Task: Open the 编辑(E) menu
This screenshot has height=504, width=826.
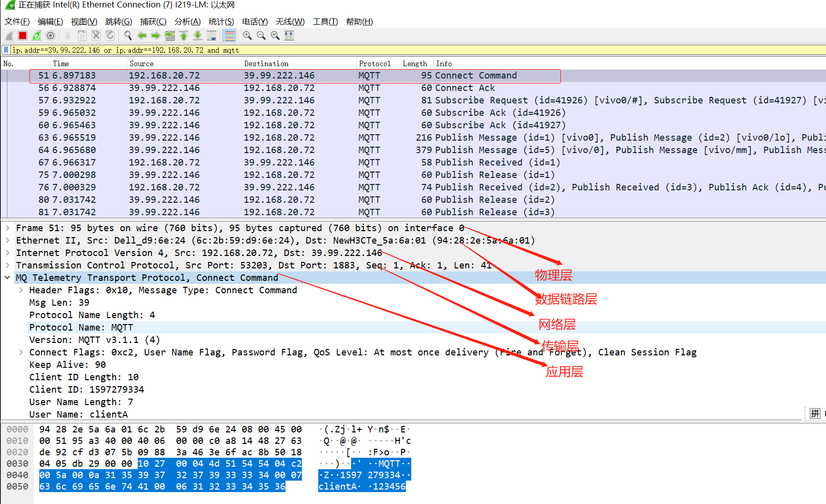Action: tap(50, 21)
